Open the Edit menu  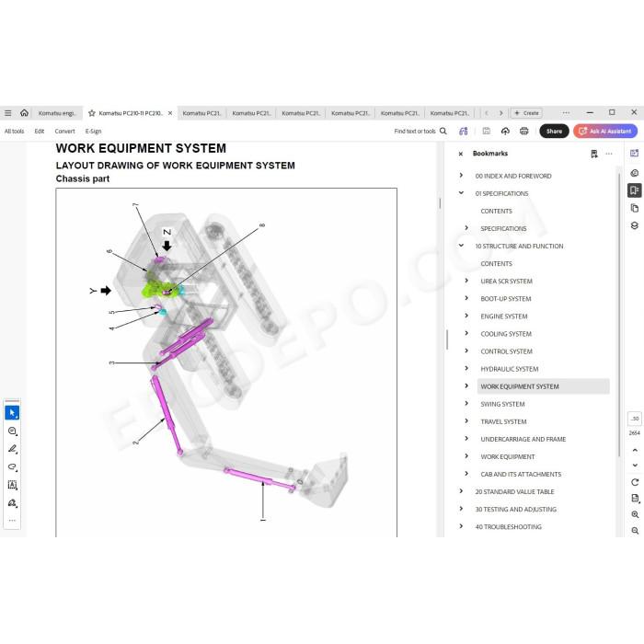[39, 131]
